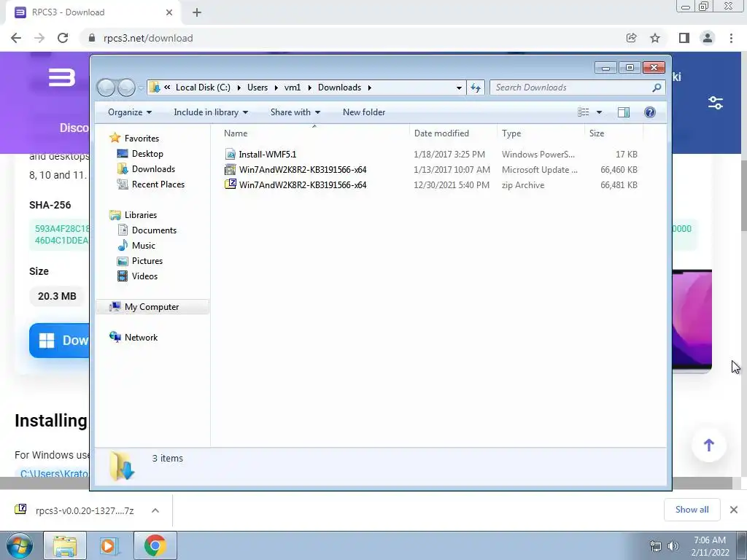Open Include in library dropdown
747x560 pixels.
[211, 112]
